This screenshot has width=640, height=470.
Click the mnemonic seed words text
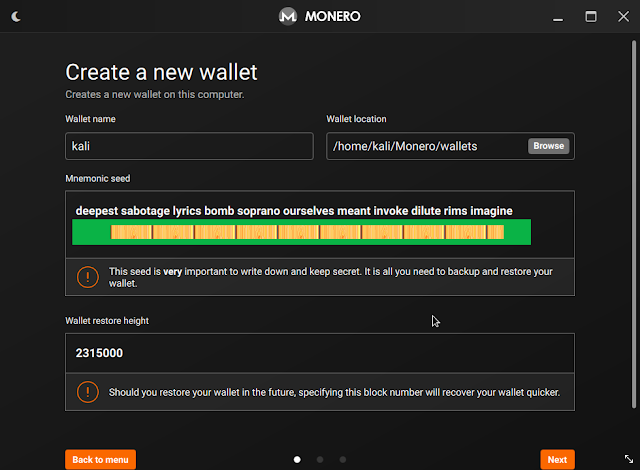tap(294, 211)
